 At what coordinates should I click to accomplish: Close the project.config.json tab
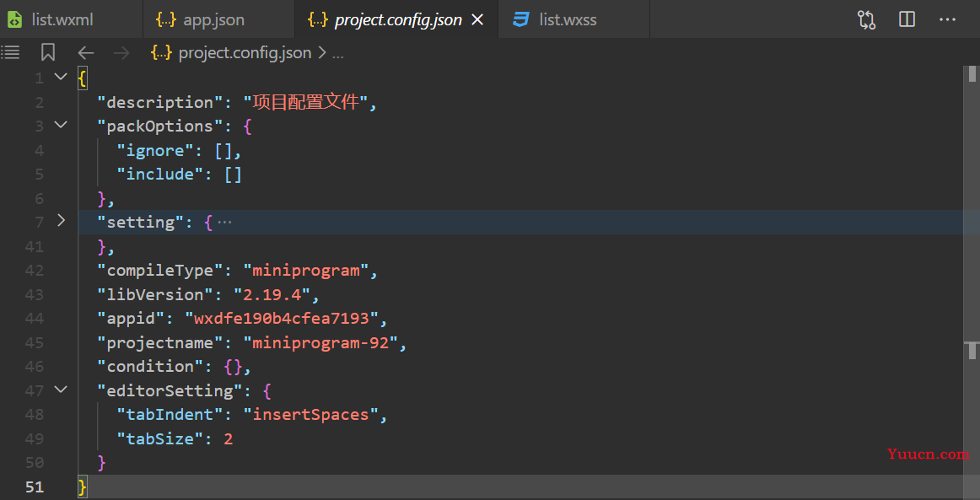tap(477, 20)
